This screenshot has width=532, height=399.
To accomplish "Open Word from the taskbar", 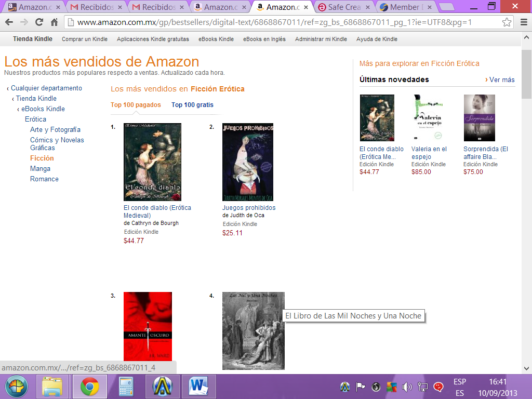I will point(199,387).
